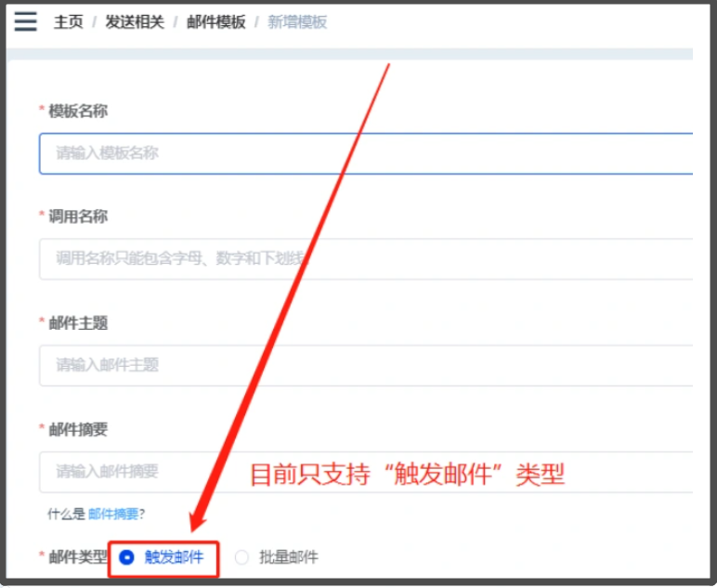Click the 模板名称 field label
This screenshot has height=588, width=717.
tap(78, 111)
